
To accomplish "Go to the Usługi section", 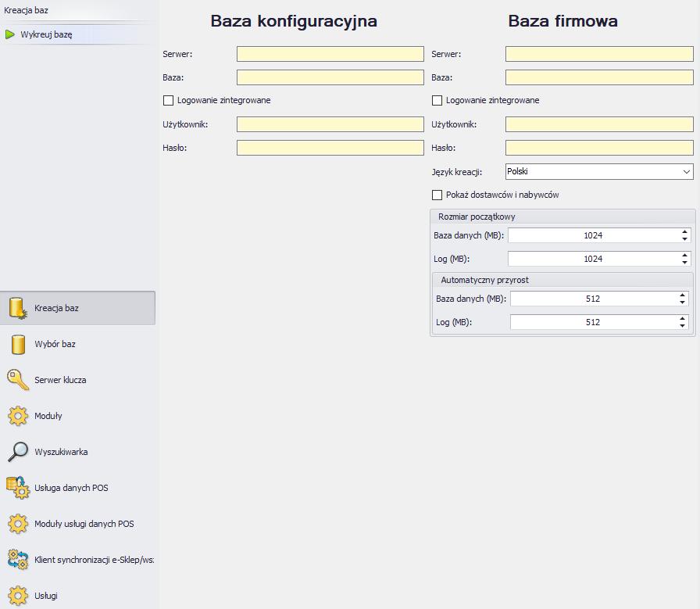I will (x=77, y=596).
